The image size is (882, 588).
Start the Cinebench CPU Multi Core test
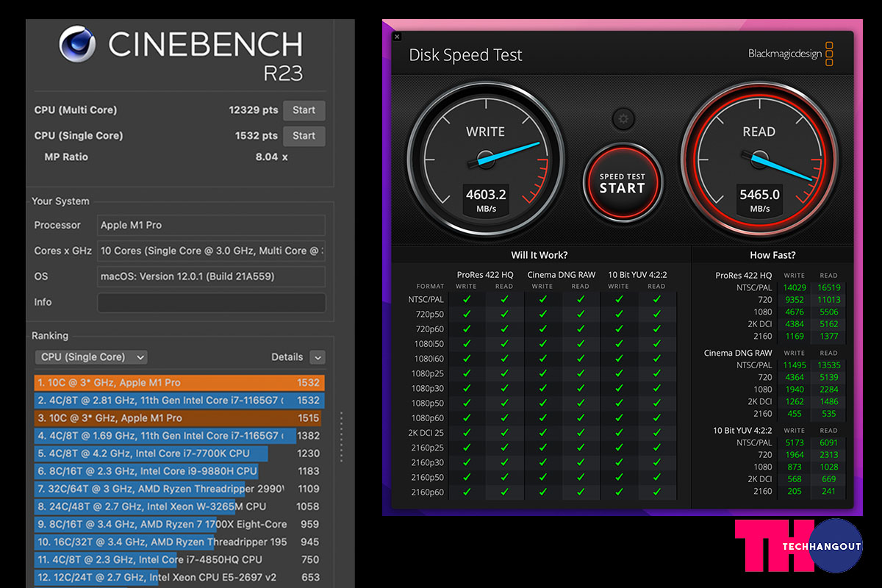(304, 110)
